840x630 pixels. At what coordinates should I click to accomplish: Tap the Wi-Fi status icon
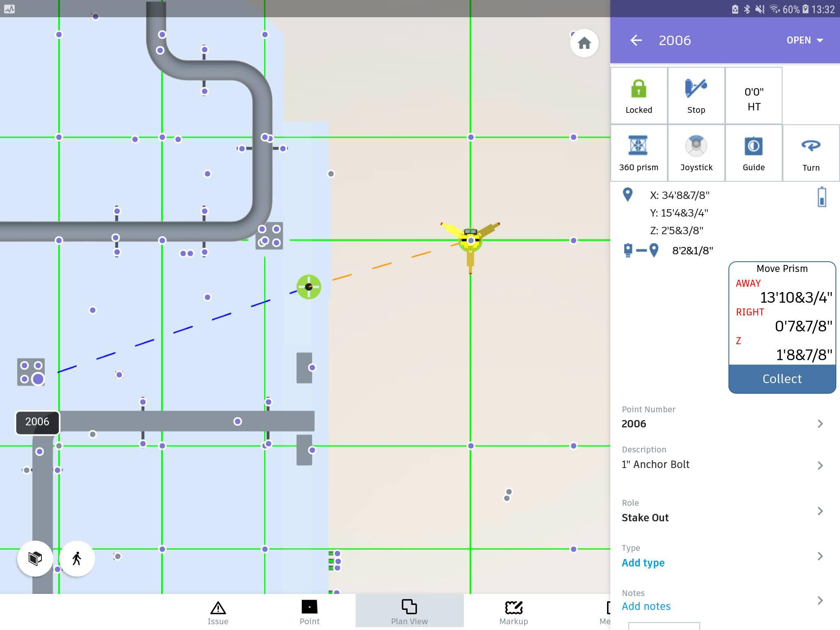[x=774, y=9]
